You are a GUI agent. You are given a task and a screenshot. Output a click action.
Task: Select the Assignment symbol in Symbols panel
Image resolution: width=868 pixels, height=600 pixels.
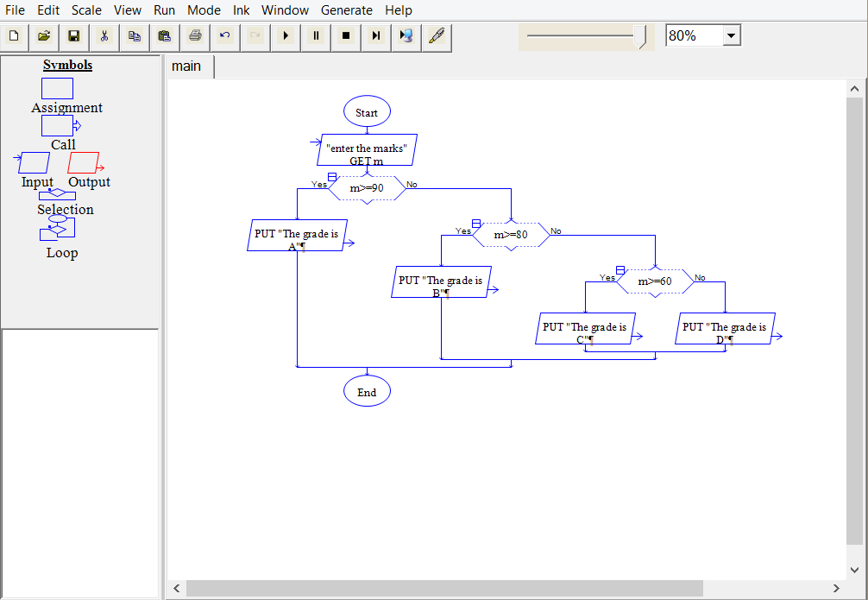point(57,89)
